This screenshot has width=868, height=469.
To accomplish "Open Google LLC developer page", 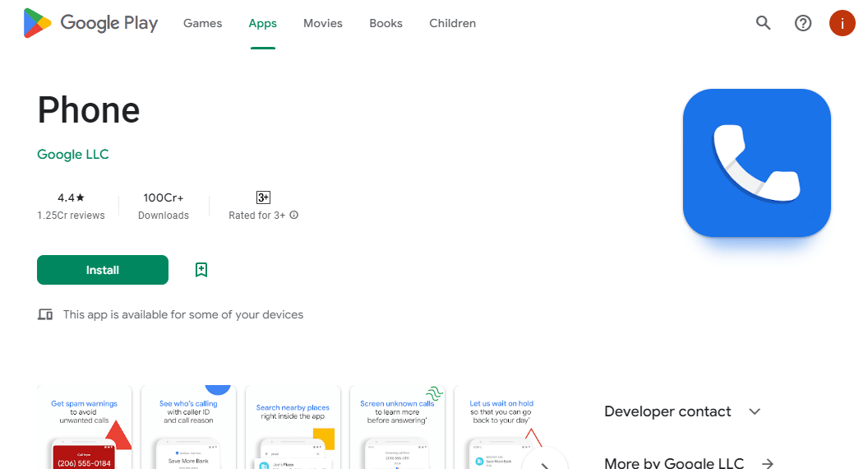I will (x=73, y=154).
